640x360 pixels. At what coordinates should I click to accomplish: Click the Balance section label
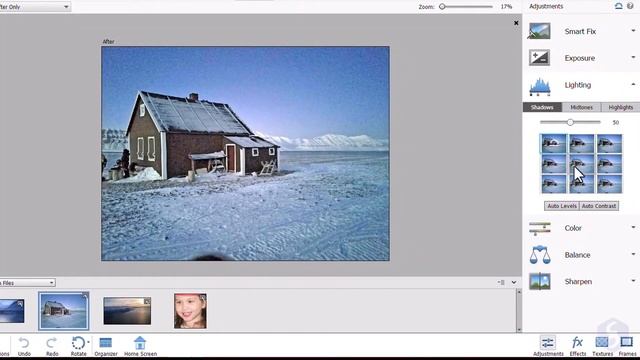click(x=577, y=255)
